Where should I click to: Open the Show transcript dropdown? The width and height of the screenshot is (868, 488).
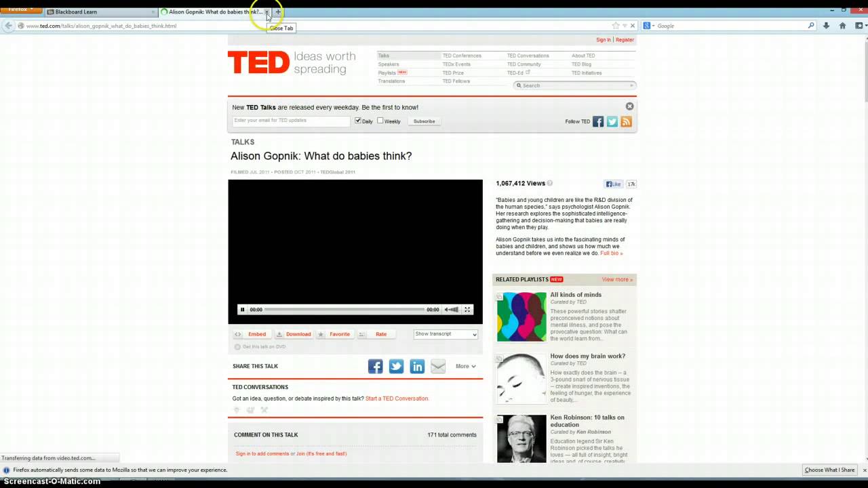click(x=446, y=334)
